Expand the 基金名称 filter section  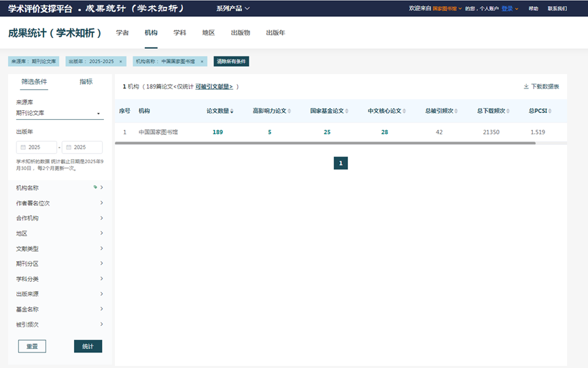point(101,309)
